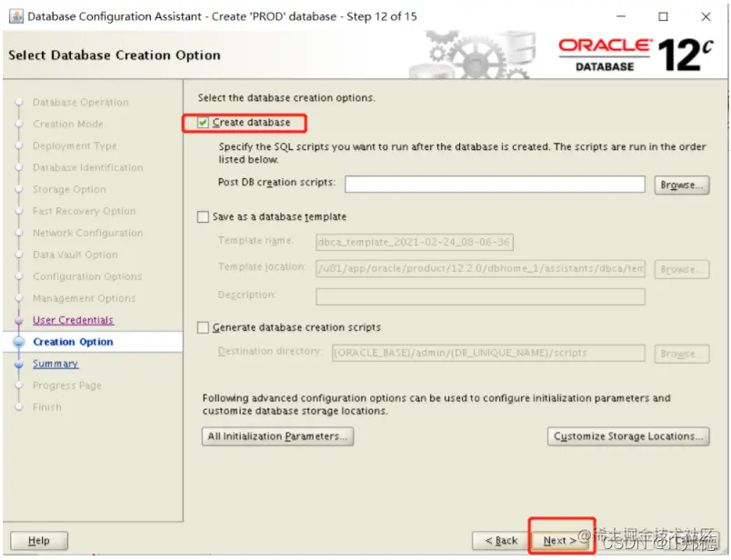The width and height of the screenshot is (731, 560).
Task: Maximize the Database Configuration Assistant window
Action: click(x=663, y=16)
